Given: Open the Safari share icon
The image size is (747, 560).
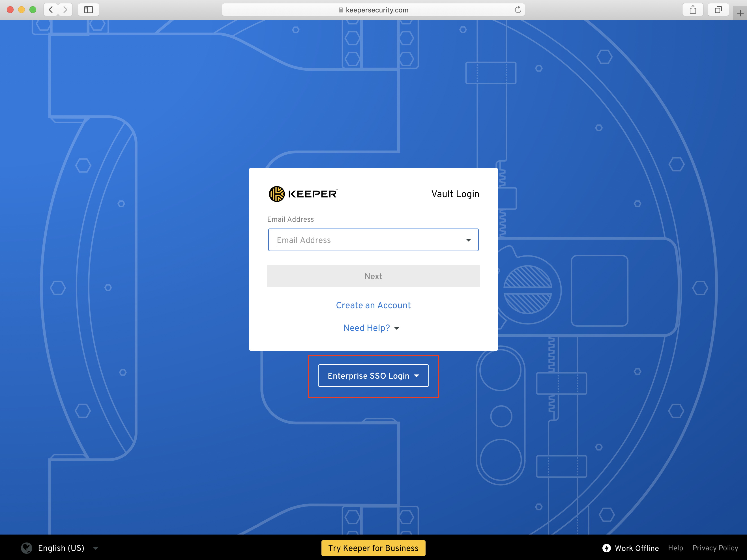Looking at the screenshot, I should click(693, 9).
